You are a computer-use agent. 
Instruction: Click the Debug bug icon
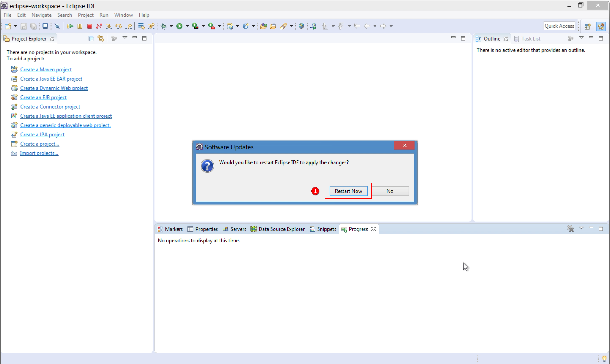(x=164, y=26)
